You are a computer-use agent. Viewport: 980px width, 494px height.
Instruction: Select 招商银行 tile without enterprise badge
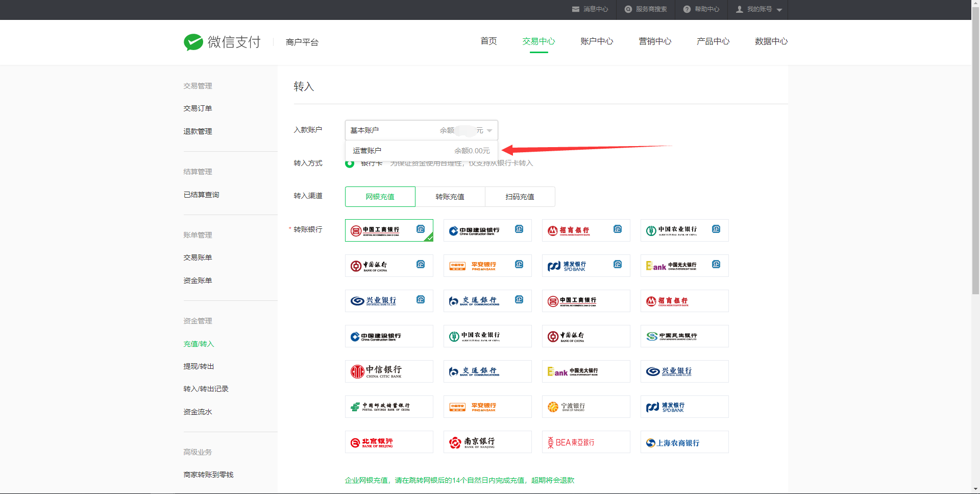pyautogui.click(x=684, y=301)
